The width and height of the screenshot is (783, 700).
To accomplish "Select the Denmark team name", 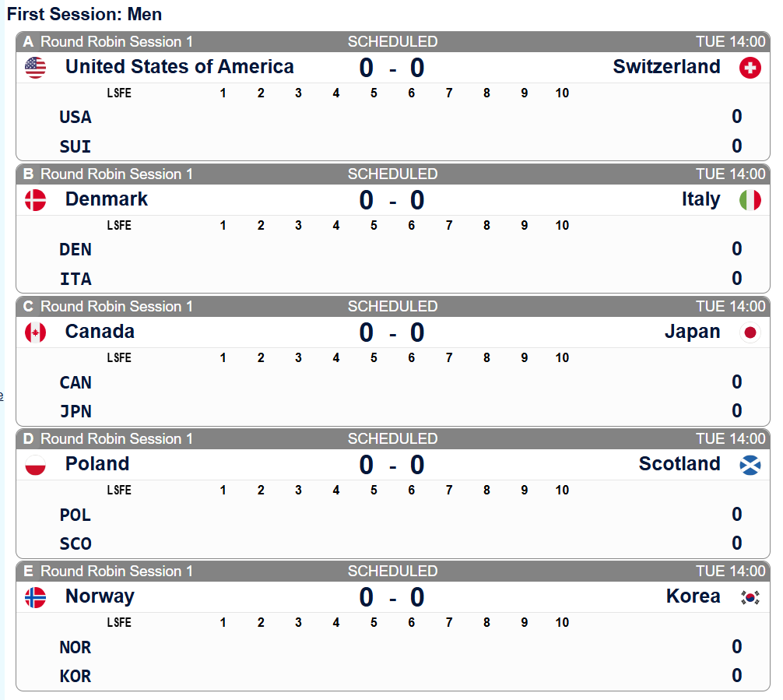I will pyautogui.click(x=106, y=199).
